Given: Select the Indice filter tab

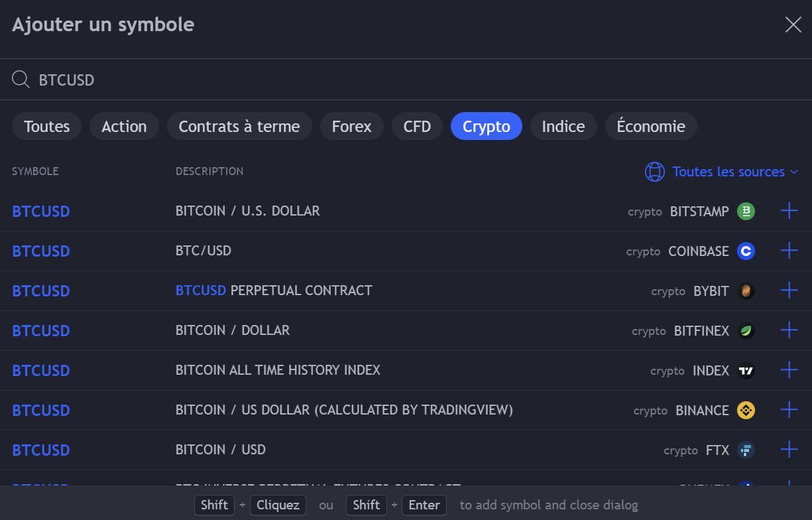Looking at the screenshot, I should (563, 126).
